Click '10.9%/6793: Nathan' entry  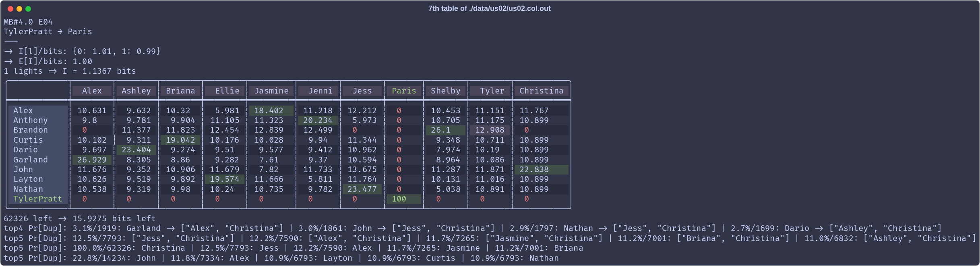[x=515, y=258]
